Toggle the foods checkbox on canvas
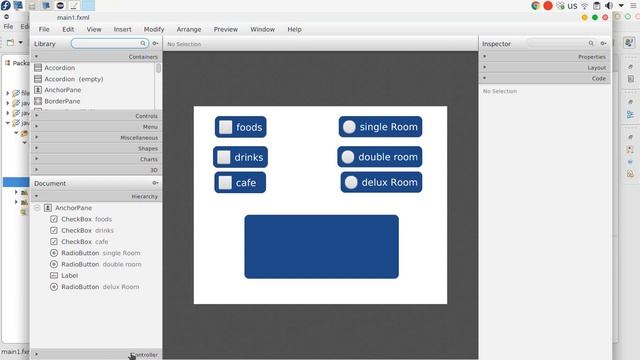Image resolution: width=640 pixels, height=360 pixels. [226, 127]
